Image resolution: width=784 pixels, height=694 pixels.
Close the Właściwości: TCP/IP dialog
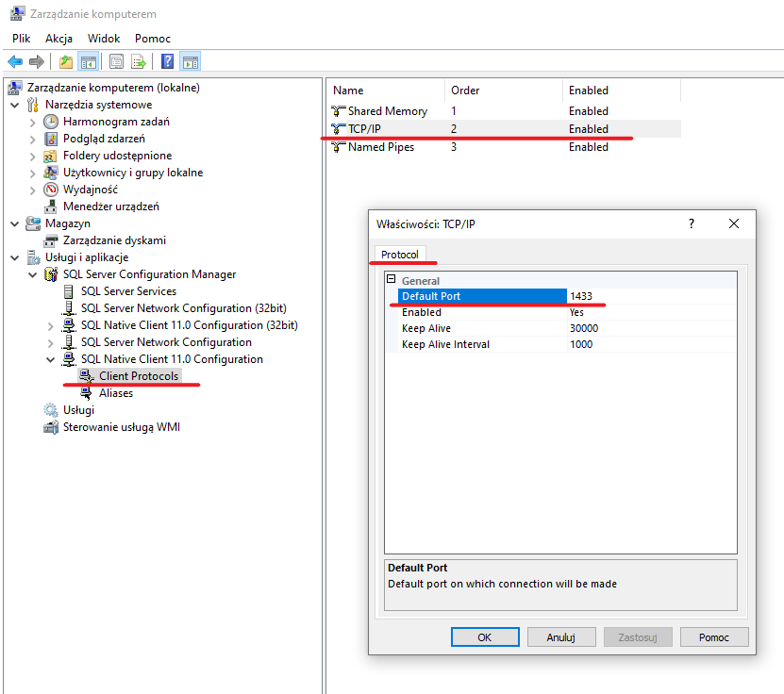click(733, 223)
